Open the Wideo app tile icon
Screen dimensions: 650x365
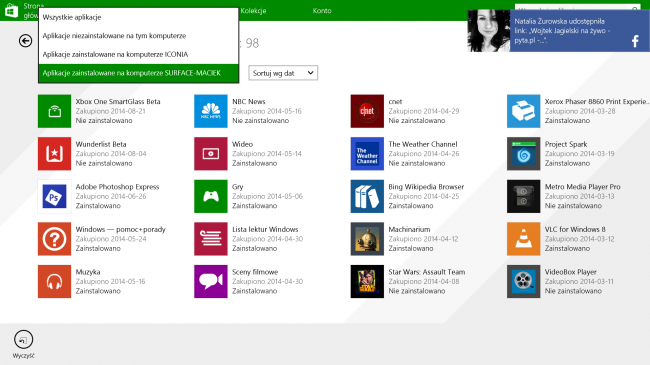tap(211, 154)
